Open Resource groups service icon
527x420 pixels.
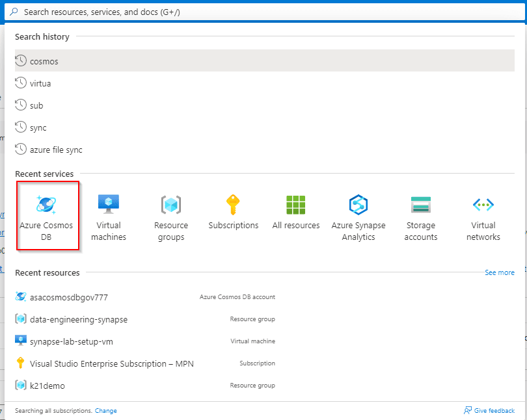pyautogui.click(x=170, y=205)
